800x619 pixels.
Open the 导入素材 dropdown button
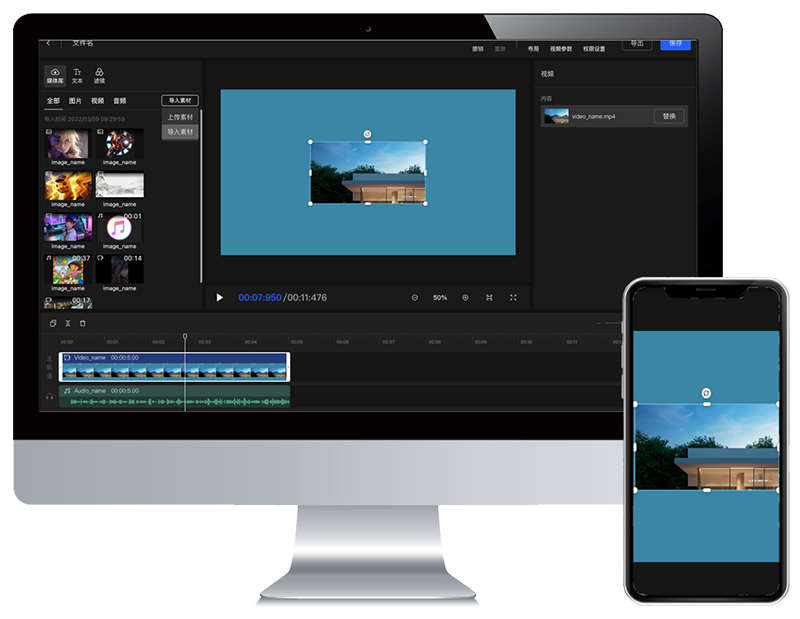click(x=180, y=101)
